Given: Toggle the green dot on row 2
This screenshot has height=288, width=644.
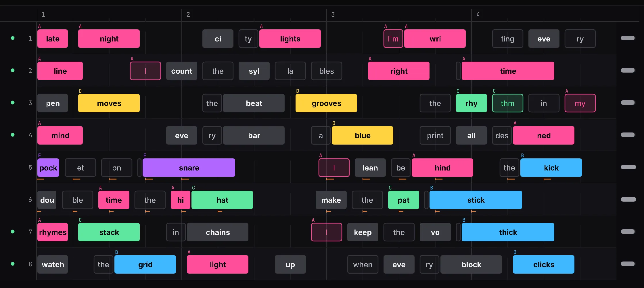Looking at the screenshot, I should coord(13,70).
